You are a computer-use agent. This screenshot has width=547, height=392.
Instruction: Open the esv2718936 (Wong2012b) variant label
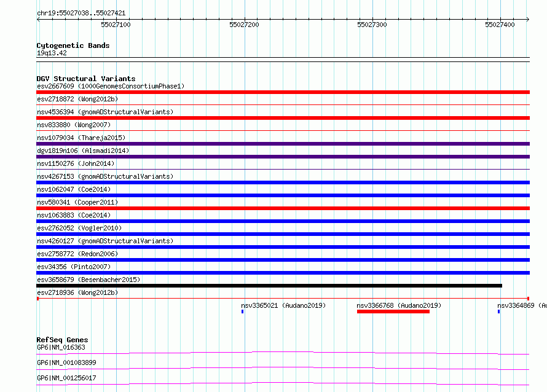77,292
